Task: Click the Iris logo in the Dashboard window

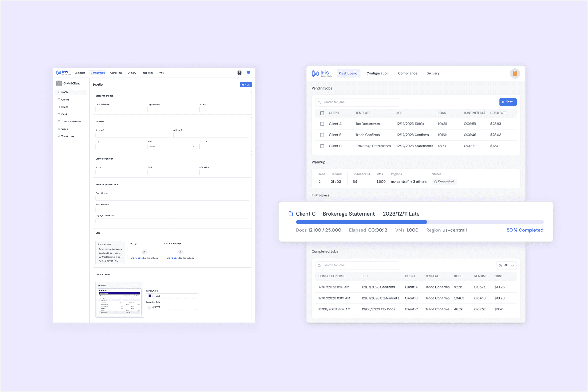Action: click(322, 73)
